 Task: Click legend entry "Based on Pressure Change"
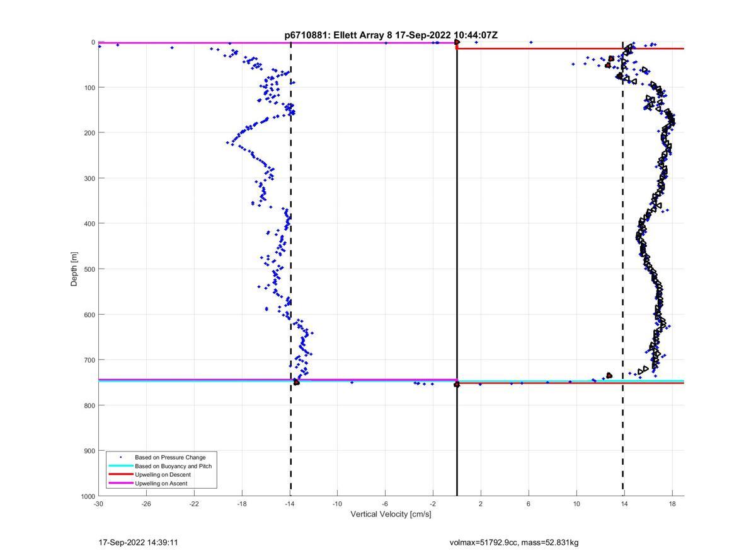point(170,457)
